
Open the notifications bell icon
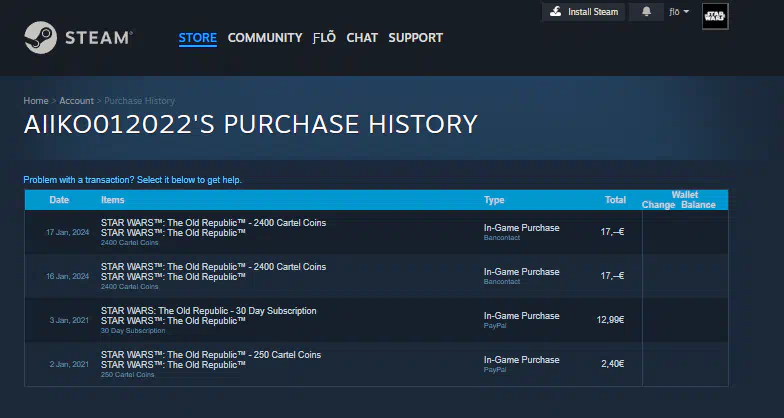(x=646, y=12)
